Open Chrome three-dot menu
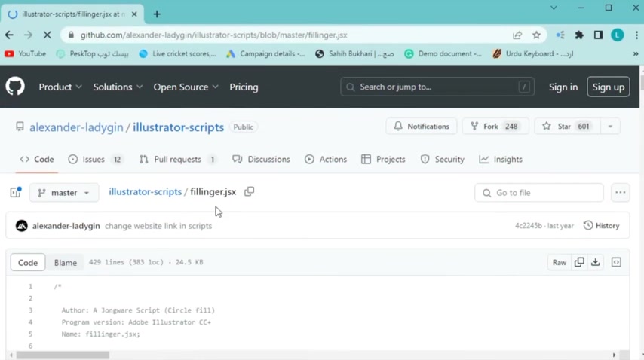 pos(636,35)
